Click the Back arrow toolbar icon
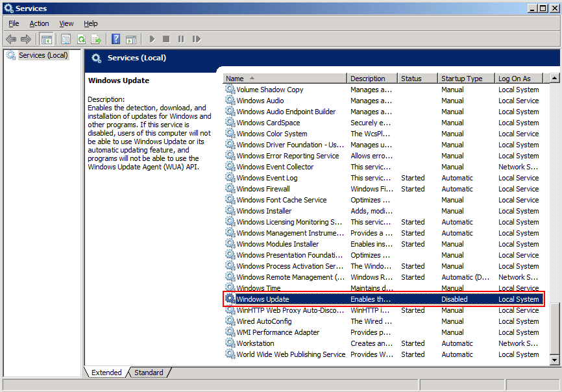 tap(11, 39)
